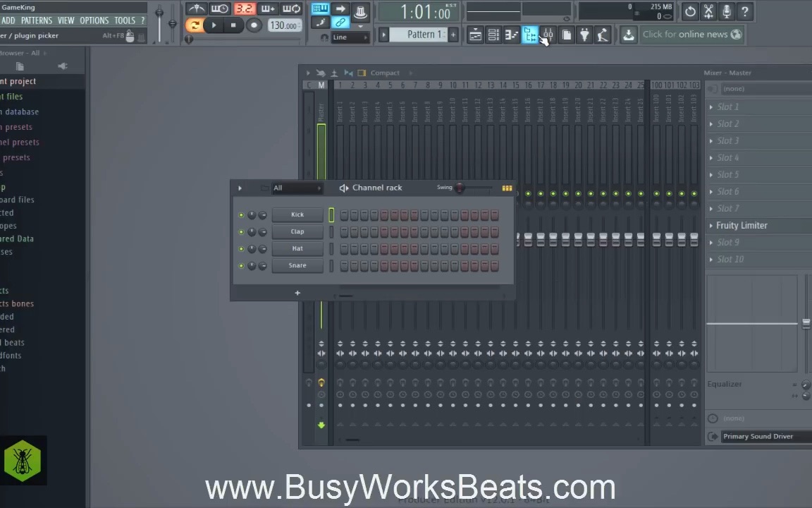This screenshot has height=508, width=812.
Task: Adjust the Swing slider in the Channel rack
Action: (460, 188)
